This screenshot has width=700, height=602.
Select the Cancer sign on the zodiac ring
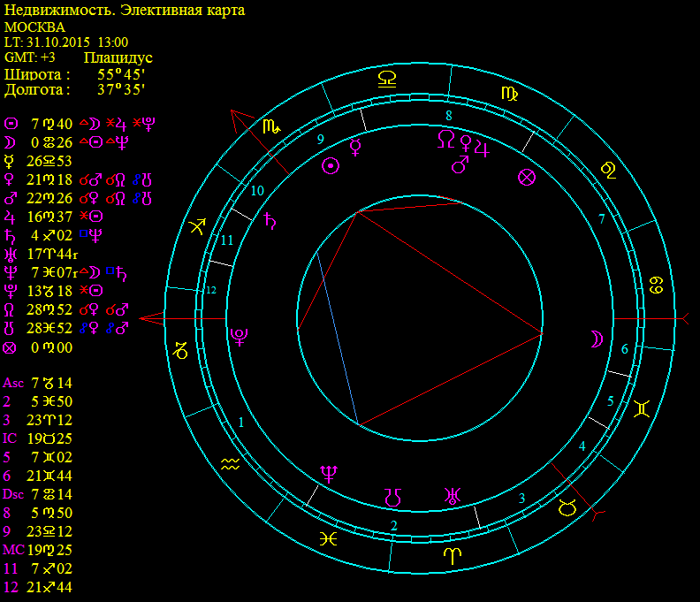pyautogui.click(x=656, y=286)
